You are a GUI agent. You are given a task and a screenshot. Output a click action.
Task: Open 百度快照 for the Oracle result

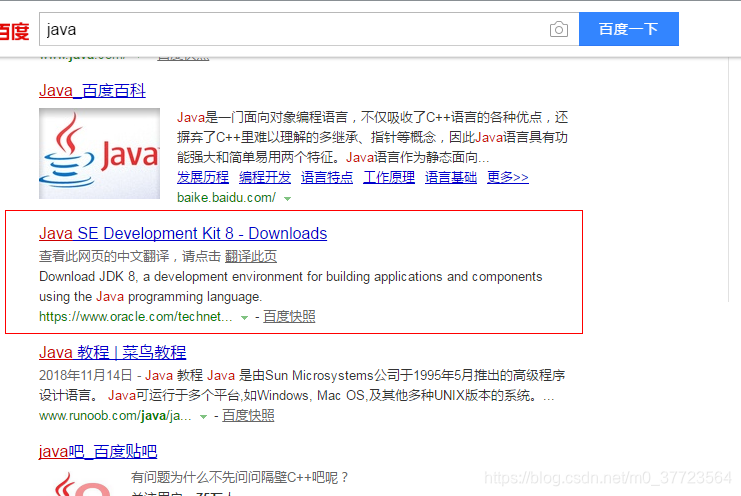[x=289, y=316]
